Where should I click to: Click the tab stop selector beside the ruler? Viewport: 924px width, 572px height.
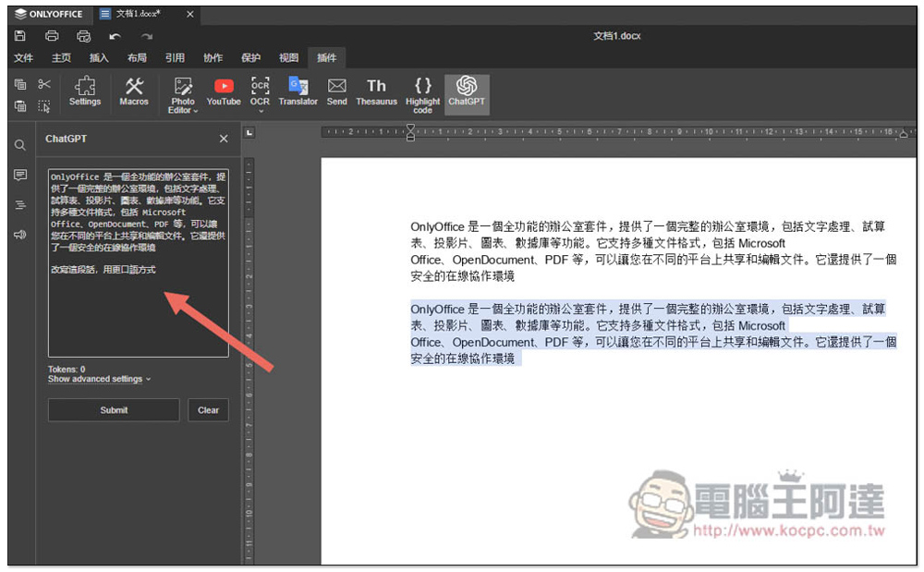point(249,132)
